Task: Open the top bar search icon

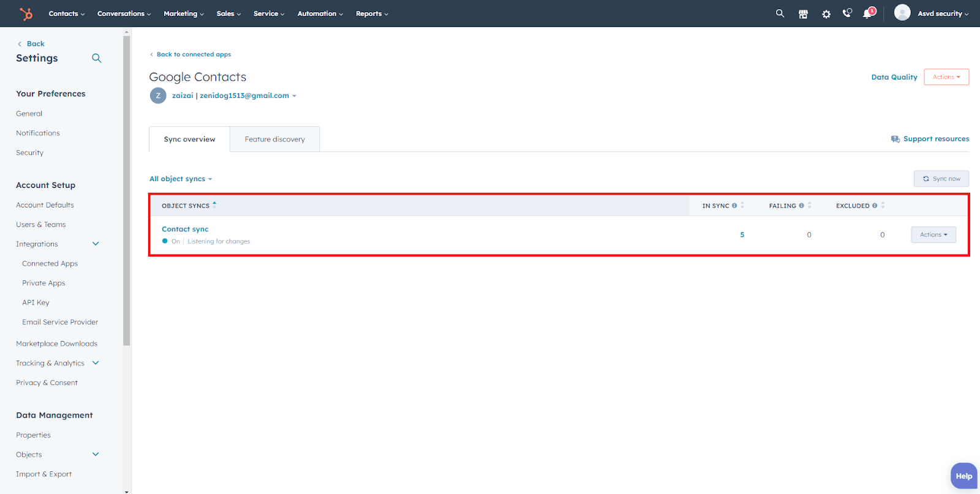Action: 780,13
